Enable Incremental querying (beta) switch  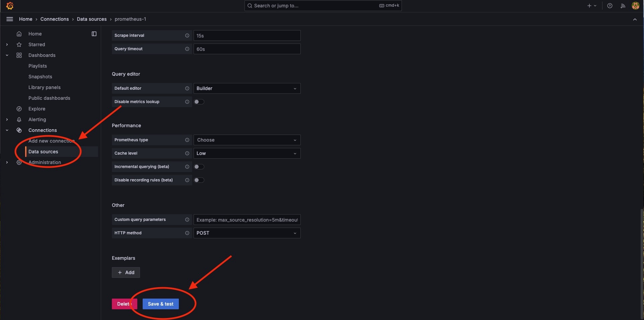pyautogui.click(x=199, y=167)
